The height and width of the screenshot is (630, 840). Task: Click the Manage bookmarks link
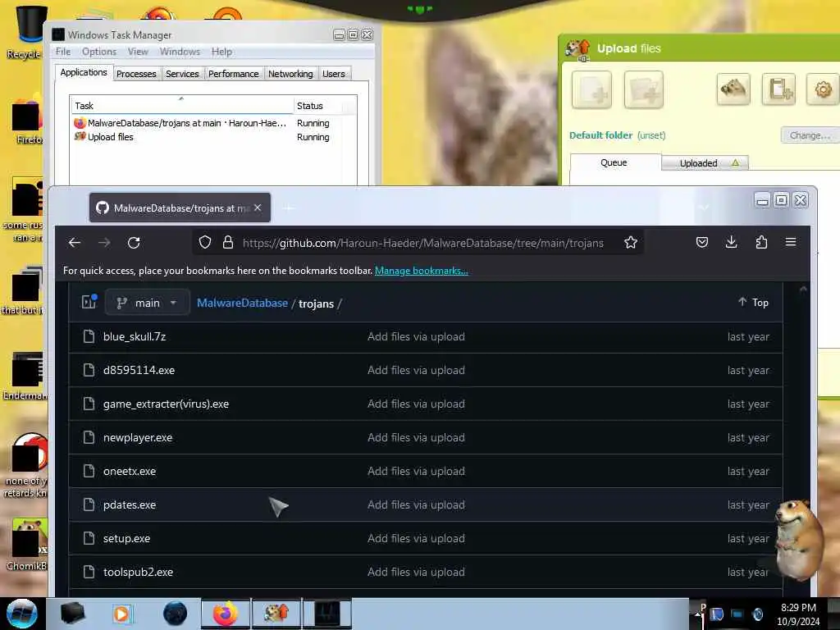421,271
